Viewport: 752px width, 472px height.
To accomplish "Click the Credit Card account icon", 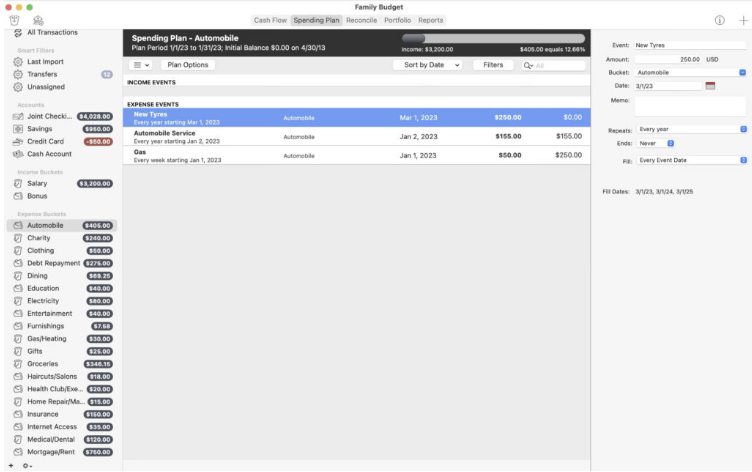I will pyautogui.click(x=17, y=141).
